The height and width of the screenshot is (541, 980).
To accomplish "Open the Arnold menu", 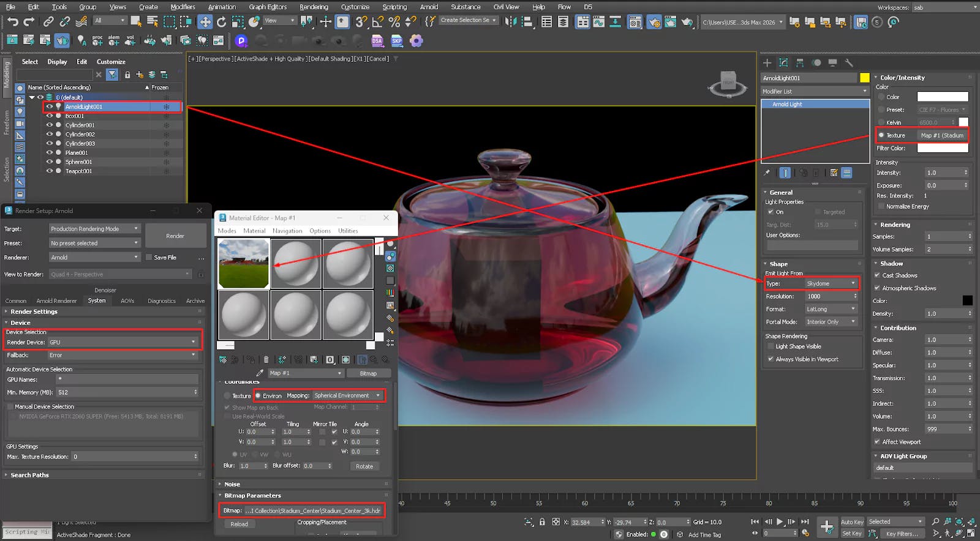I will click(429, 7).
